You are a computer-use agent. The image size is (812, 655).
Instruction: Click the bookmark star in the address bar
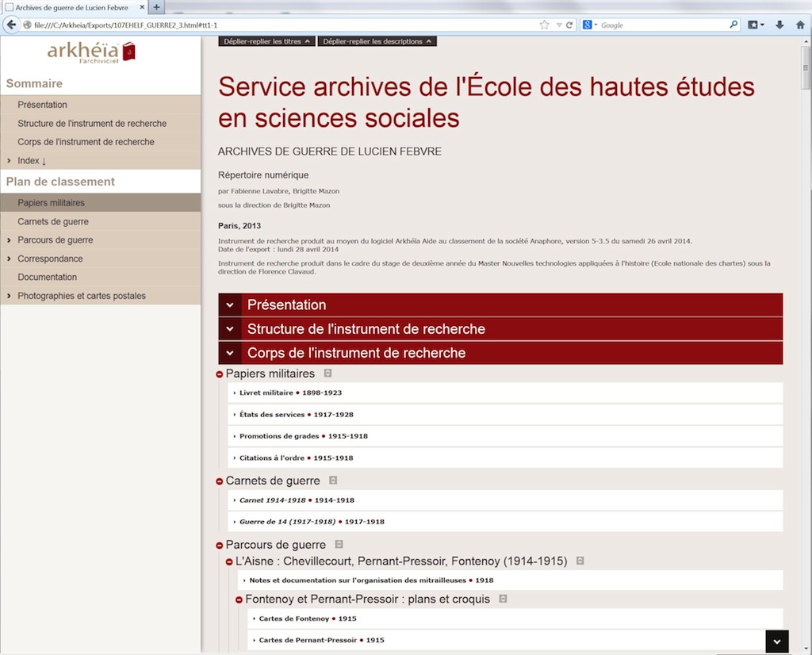click(544, 25)
